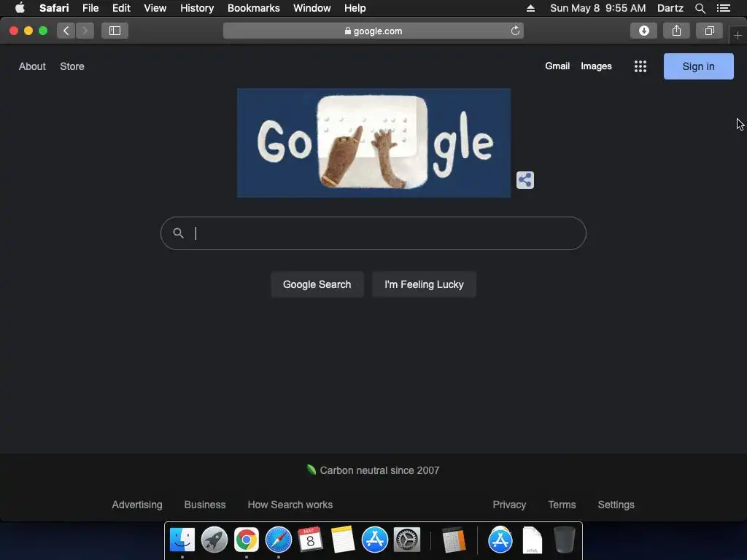
Task: Click the eject icon in menu bar
Action: coord(531,8)
